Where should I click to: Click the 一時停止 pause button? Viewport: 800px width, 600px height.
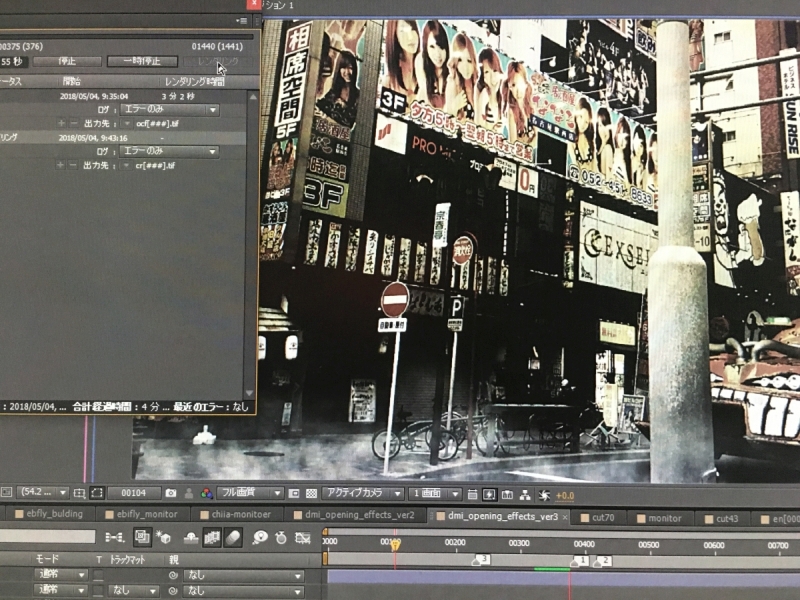pos(135,61)
